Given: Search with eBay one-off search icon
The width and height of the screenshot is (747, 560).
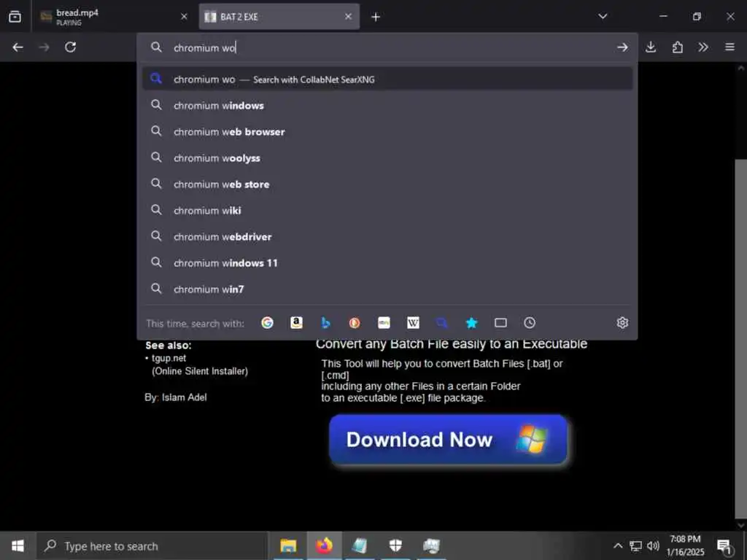Looking at the screenshot, I should pos(384,323).
